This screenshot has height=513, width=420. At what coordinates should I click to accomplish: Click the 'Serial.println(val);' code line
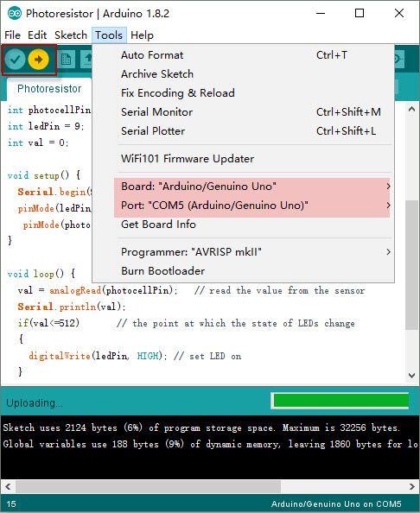tap(72, 307)
